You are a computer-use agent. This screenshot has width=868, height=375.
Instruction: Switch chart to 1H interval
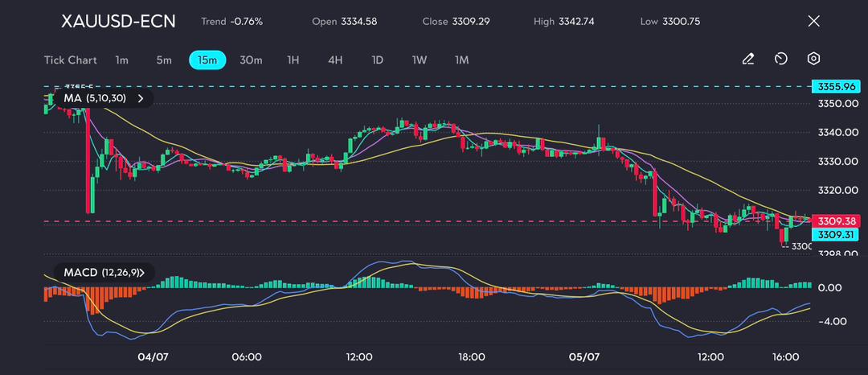[293, 60]
